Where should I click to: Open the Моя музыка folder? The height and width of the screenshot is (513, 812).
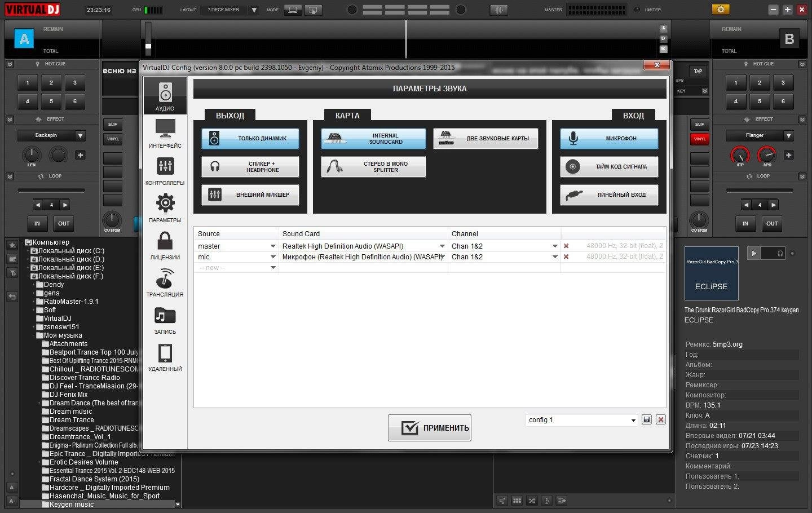63,335
